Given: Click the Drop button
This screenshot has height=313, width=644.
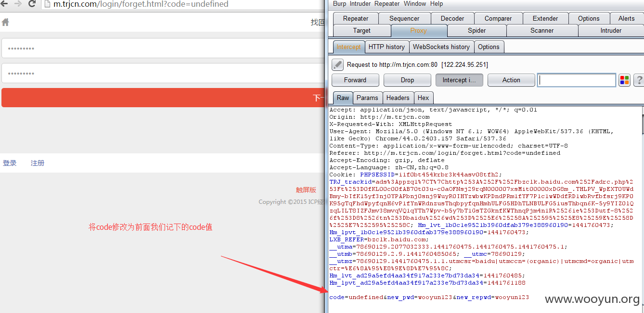Looking at the screenshot, I should click(x=407, y=80).
